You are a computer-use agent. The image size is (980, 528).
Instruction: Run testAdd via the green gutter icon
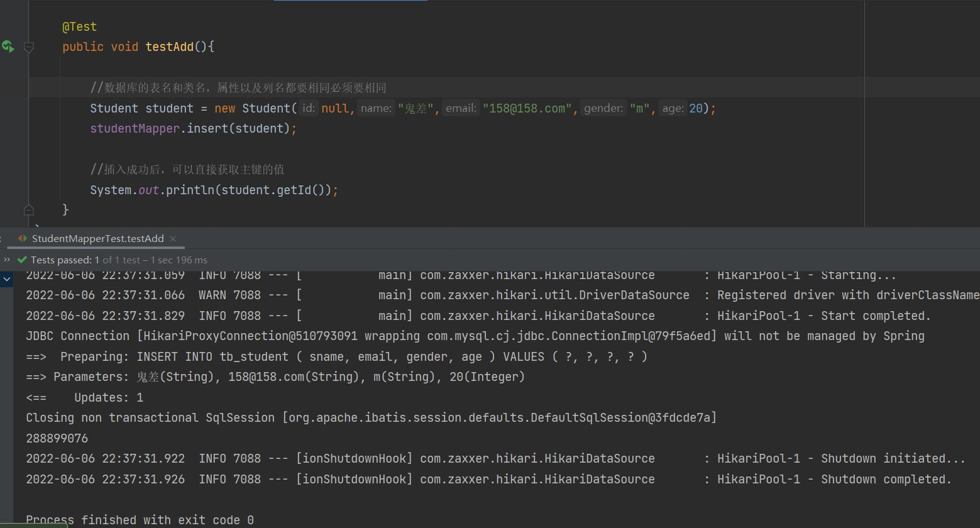pyautogui.click(x=8, y=47)
